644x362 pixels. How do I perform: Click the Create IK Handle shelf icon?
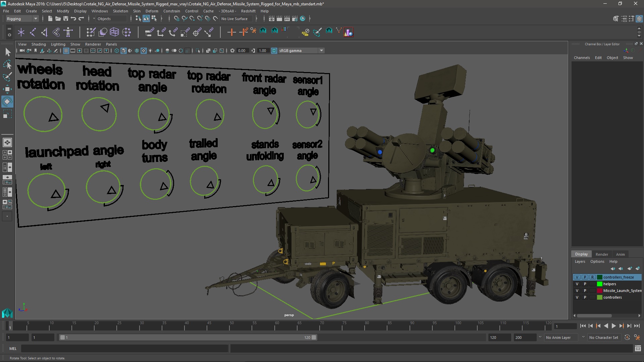[x=45, y=32]
